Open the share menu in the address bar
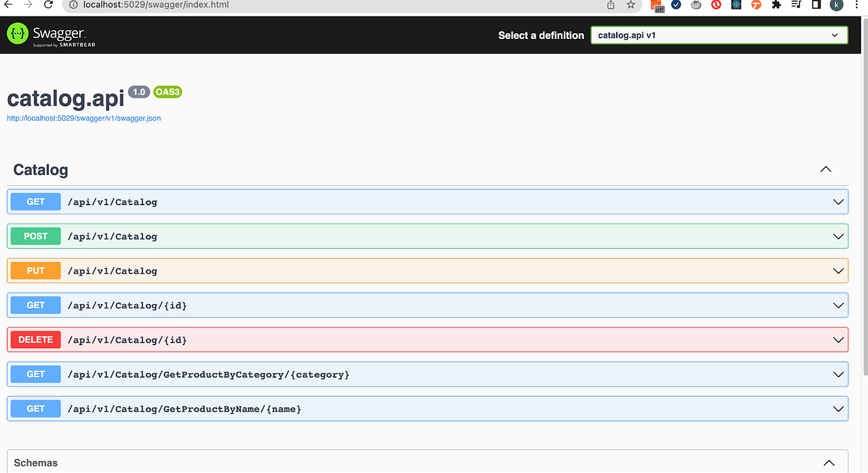This screenshot has height=473, width=868. [610, 4]
